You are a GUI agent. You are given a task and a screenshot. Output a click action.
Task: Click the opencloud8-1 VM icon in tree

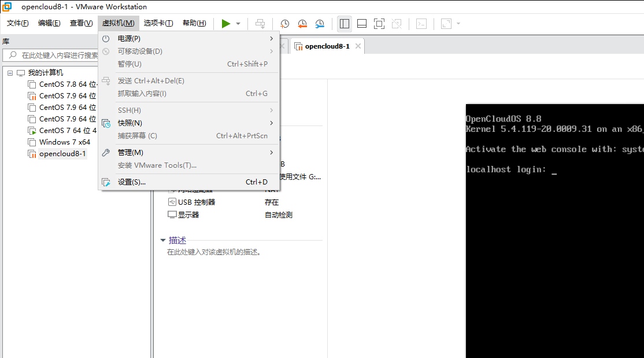(x=32, y=154)
